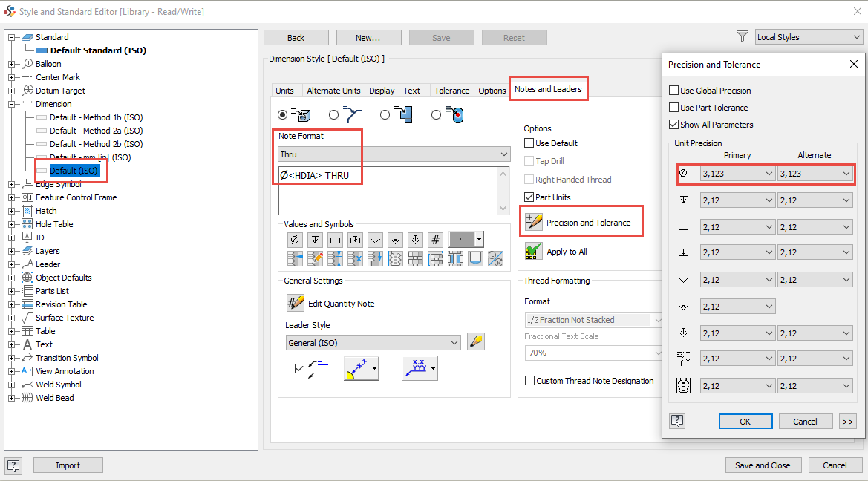
Task: Uncheck the Part Units checkbox
Action: [529, 197]
